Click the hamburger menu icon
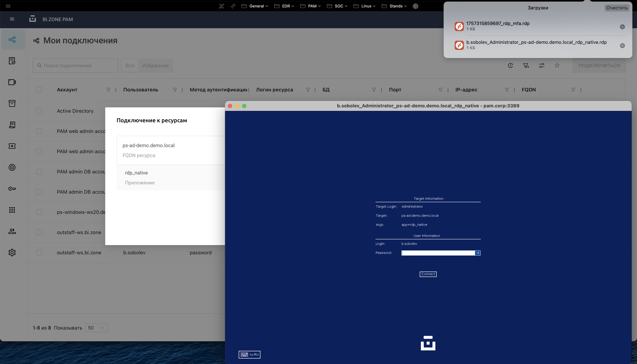Screen dimensions: 637x364 click(12, 19)
